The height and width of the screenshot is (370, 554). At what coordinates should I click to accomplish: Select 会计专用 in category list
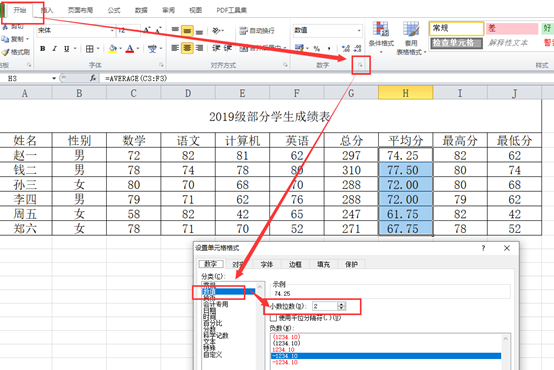(216, 304)
